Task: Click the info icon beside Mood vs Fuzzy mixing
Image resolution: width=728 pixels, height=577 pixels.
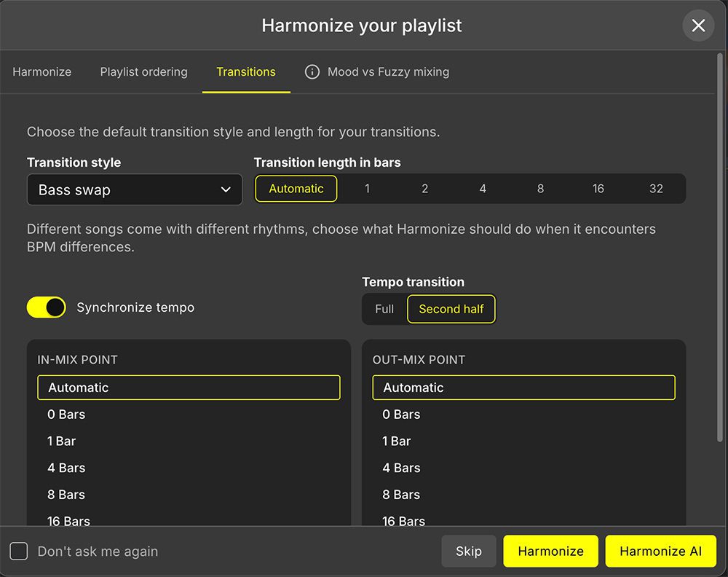Action: (x=312, y=71)
